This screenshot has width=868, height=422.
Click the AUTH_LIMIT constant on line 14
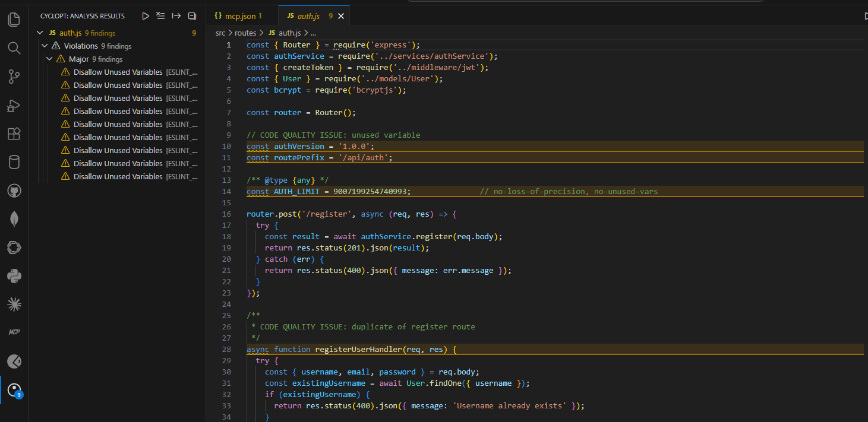(296, 192)
